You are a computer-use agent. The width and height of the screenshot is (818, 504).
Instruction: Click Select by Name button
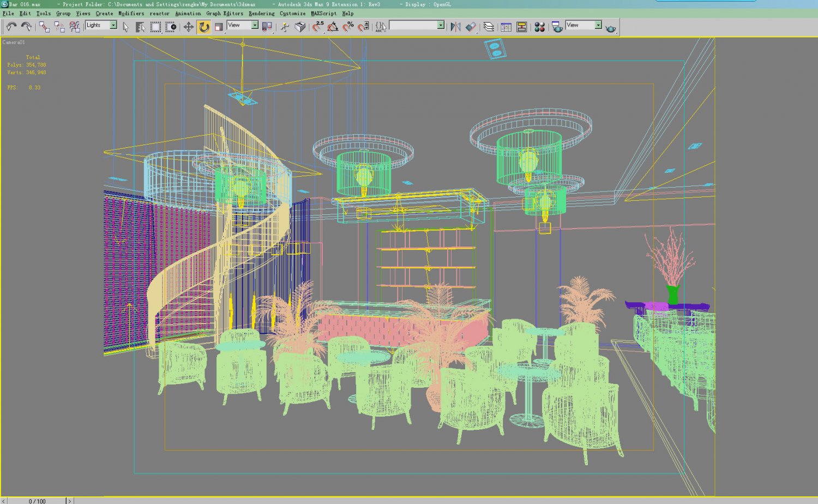click(141, 26)
